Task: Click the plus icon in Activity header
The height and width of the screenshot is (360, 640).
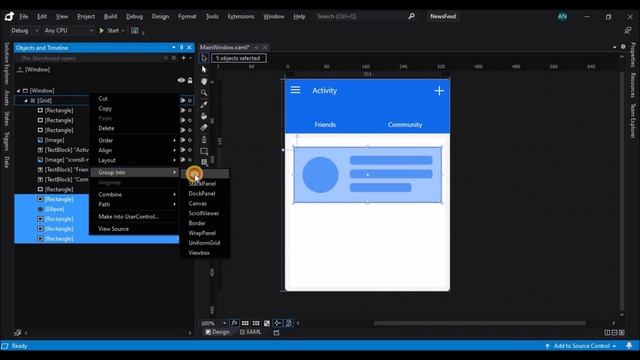Action: (439, 91)
